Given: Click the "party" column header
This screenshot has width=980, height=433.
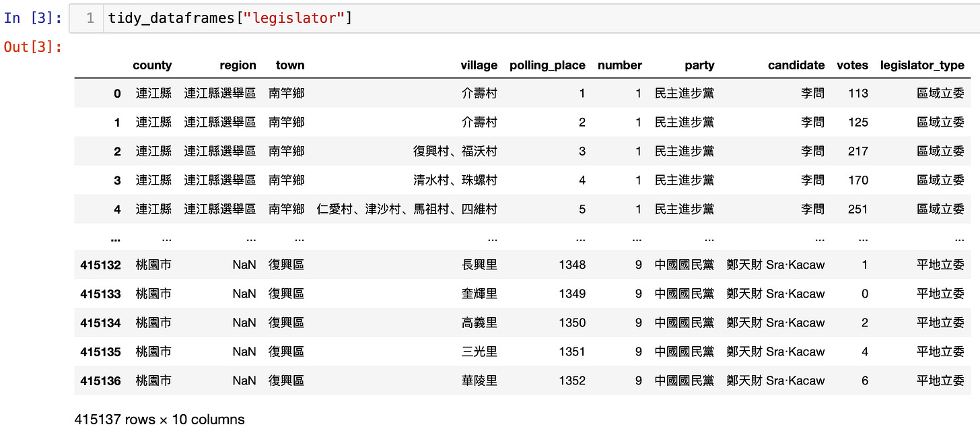Looking at the screenshot, I should [699, 65].
